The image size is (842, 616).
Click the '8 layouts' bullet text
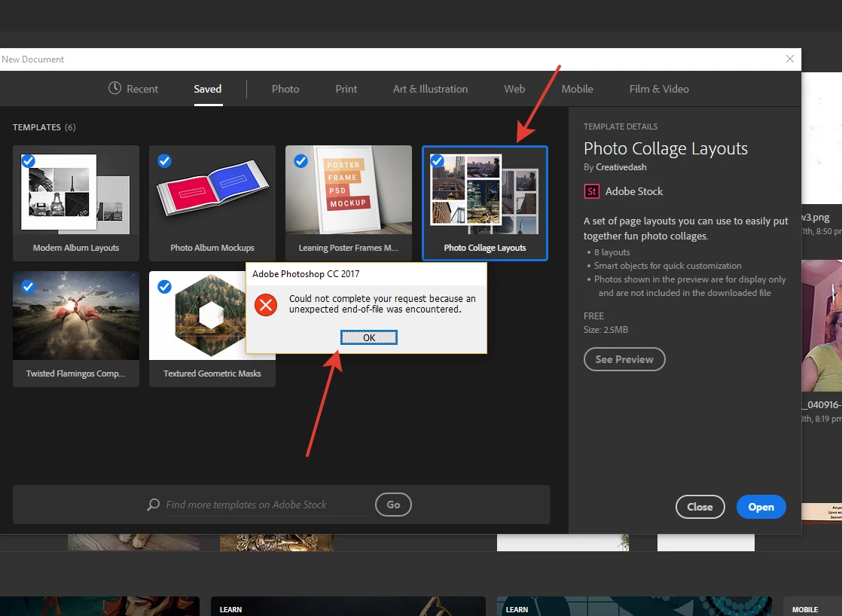coord(612,252)
